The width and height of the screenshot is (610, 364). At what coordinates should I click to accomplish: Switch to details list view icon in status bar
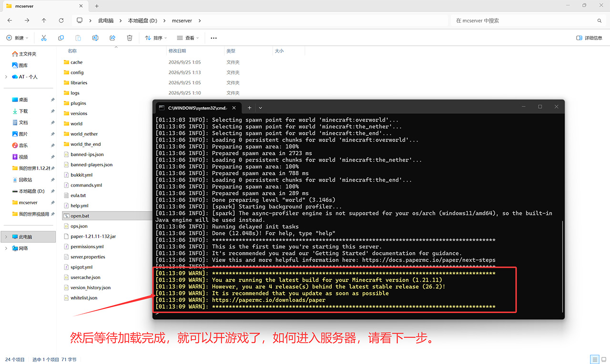[x=595, y=359]
